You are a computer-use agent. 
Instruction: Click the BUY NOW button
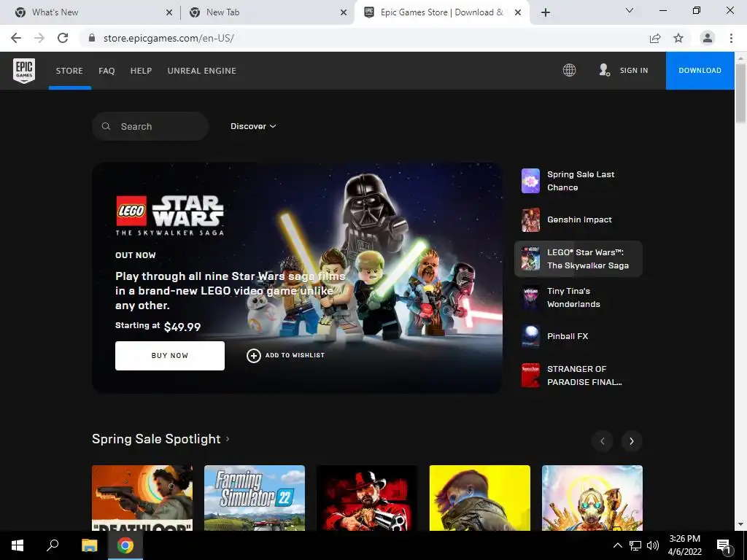pyautogui.click(x=169, y=356)
